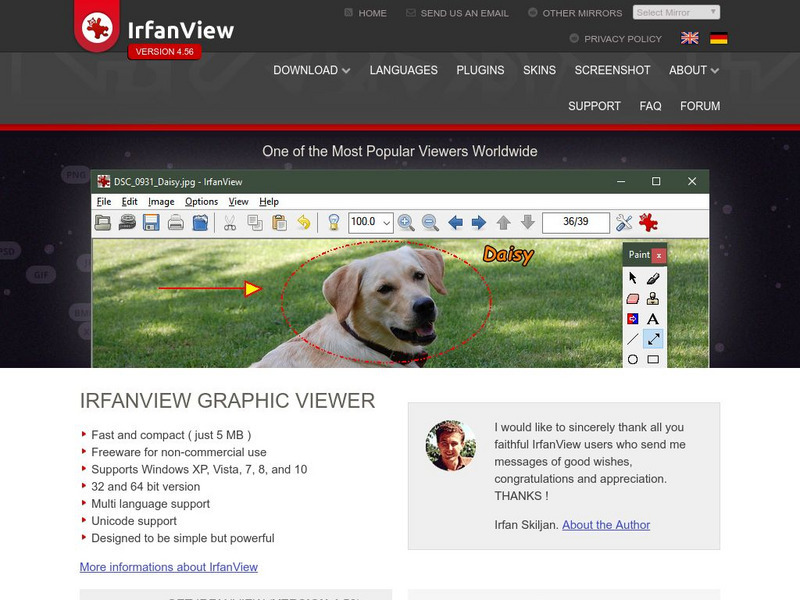Click the Zoom in magnifier icon

[406, 222]
